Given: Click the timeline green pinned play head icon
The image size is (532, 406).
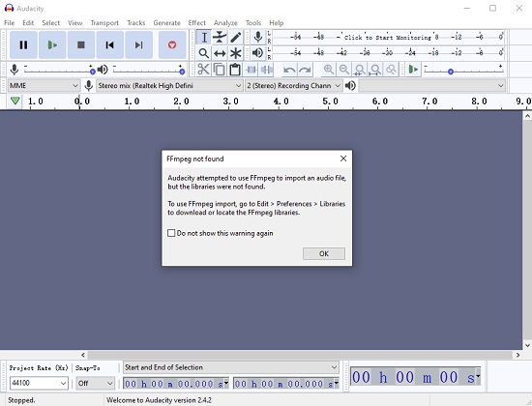Looking at the screenshot, I should 15,101.
